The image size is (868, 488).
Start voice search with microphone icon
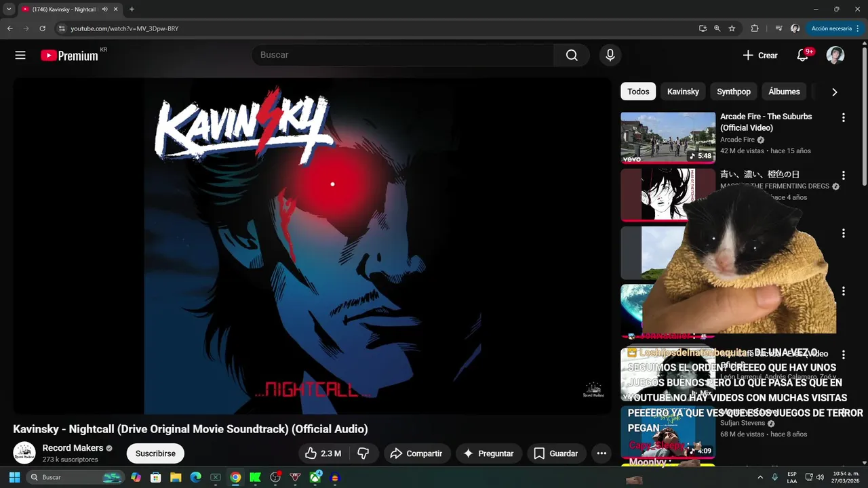pyautogui.click(x=610, y=55)
